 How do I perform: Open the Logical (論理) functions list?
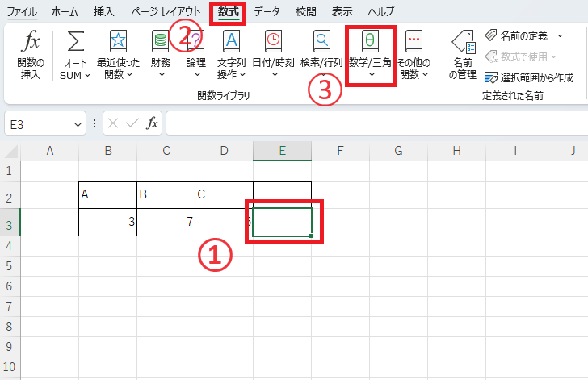tap(196, 55)
